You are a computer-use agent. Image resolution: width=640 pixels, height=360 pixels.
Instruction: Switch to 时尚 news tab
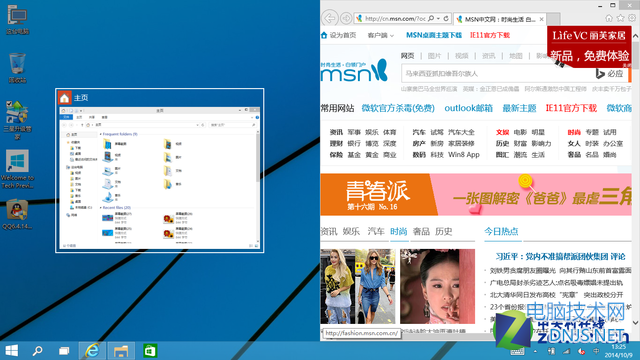coord(399,231)
